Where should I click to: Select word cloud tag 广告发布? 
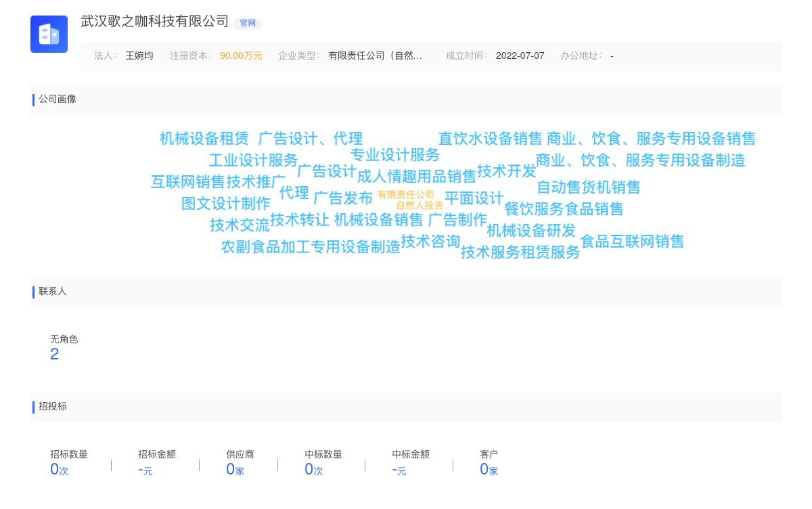coord(343,198)
